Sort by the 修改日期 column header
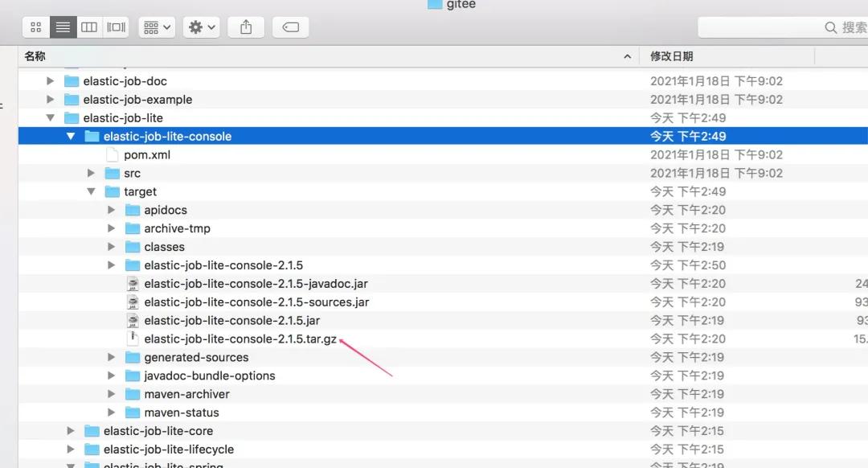Viewport: 868px width, 468px height. (x=672, y=56)
